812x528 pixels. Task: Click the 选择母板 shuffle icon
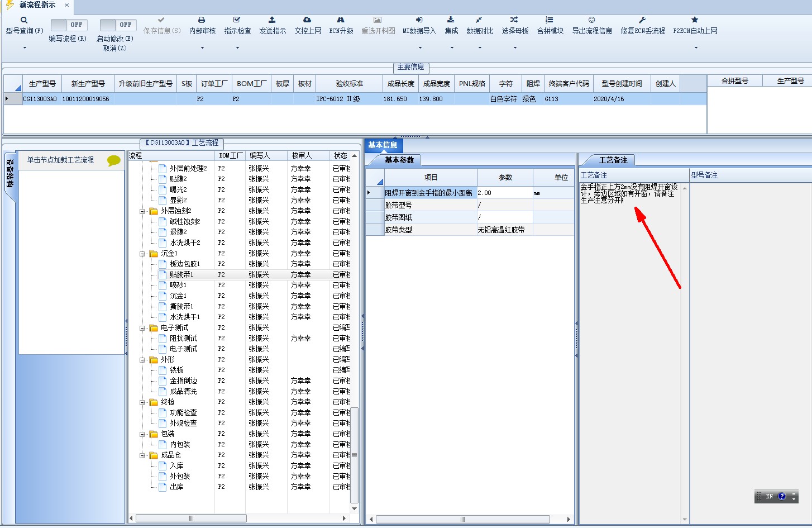click(x=514, y=20)
